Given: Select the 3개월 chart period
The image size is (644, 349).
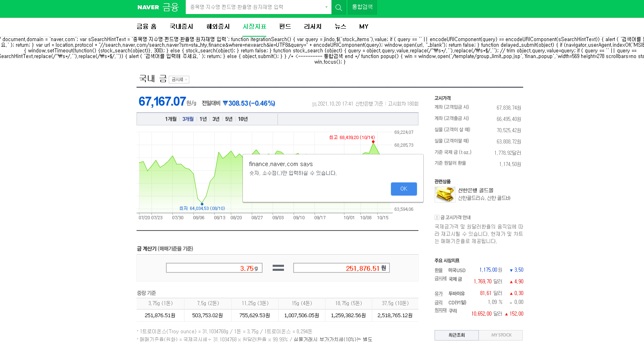Looking at the screenshot, I should (x=188, y=119).
